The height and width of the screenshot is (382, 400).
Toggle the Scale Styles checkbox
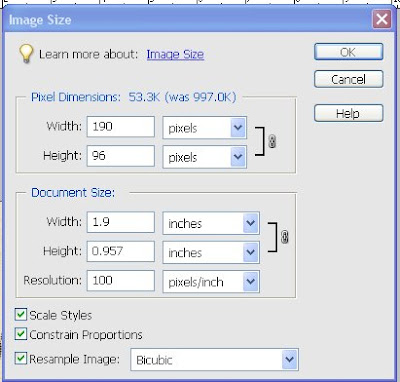pos(21,314)
